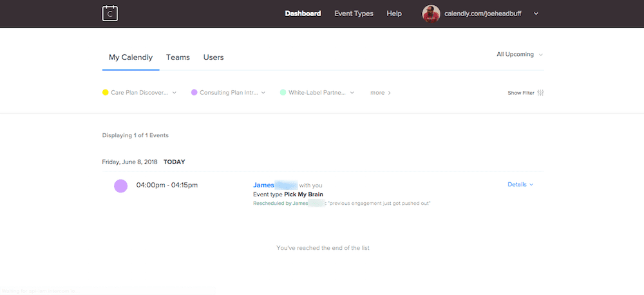Click the purple Consulting Plan color dot
The width and height of the screenshot is (644, 295).
pyautogui.click(x=194, y=93)
